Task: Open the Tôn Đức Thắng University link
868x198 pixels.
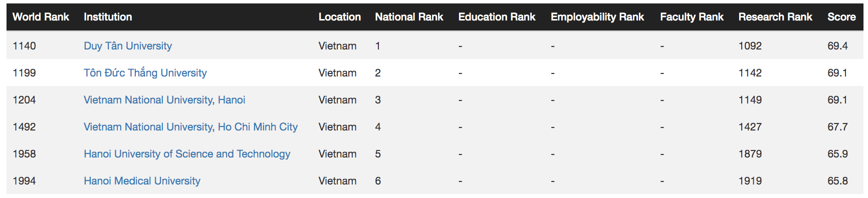Action: [145, 73]
